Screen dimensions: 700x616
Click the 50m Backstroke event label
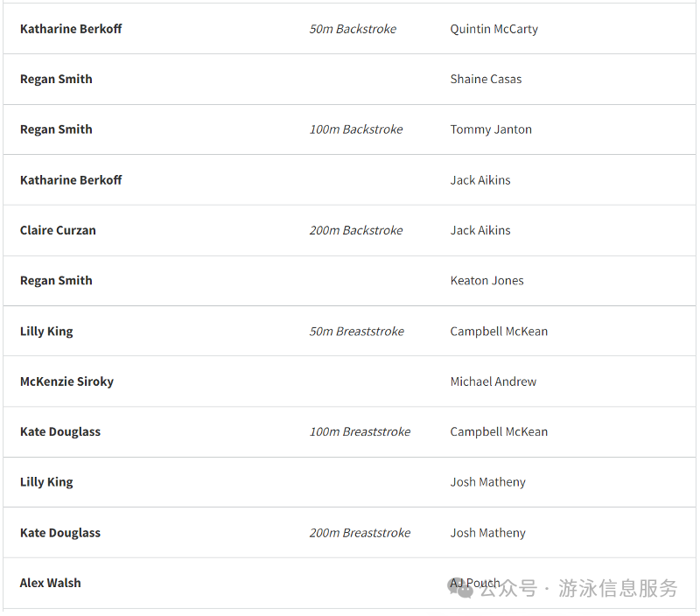353,29
